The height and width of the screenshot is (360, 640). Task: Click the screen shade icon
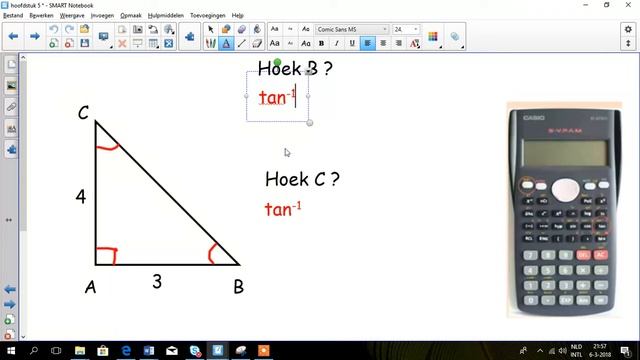click(138, 43)
